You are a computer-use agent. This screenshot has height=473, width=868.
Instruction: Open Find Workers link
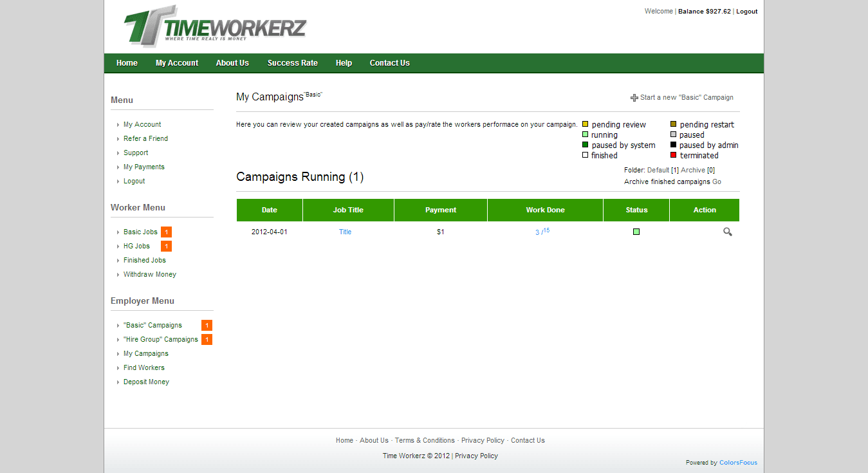(x=144, y=368)
